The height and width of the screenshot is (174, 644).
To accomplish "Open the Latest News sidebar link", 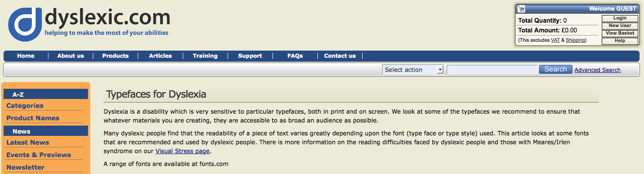I will pyautogui.click(x=28, y=142).
